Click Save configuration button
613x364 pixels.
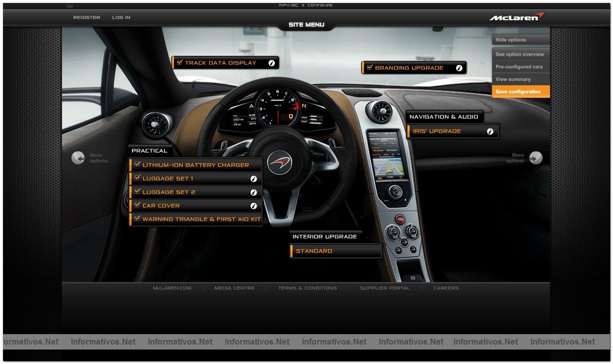521,92
